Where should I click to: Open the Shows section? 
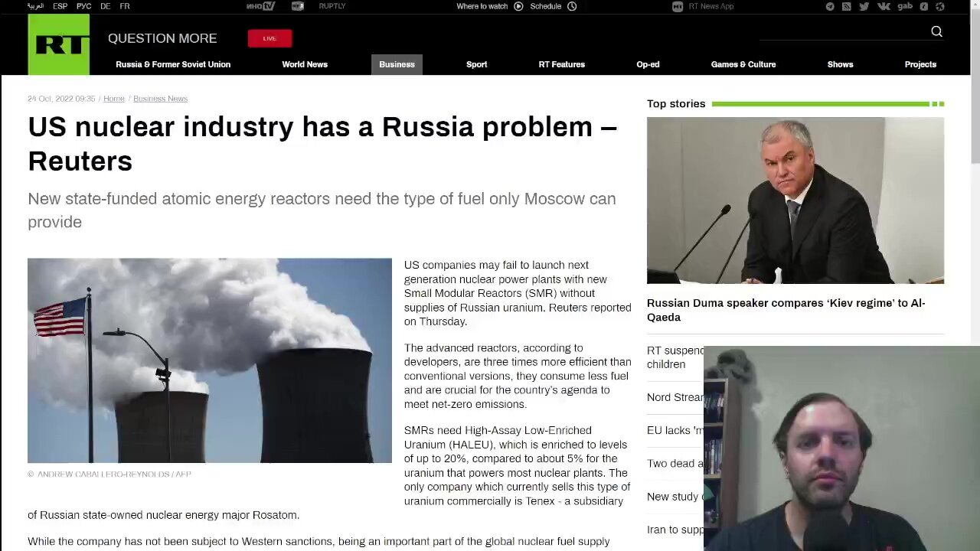[840, 64]
